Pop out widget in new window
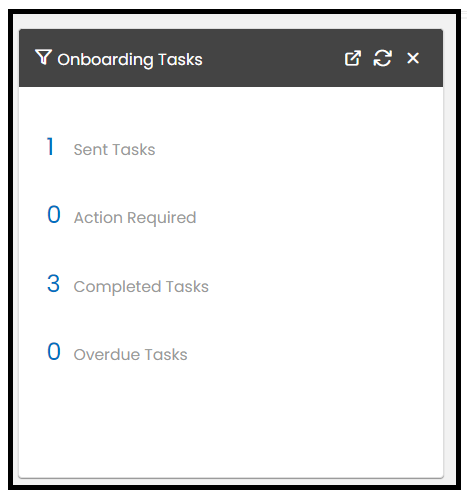 353,58
